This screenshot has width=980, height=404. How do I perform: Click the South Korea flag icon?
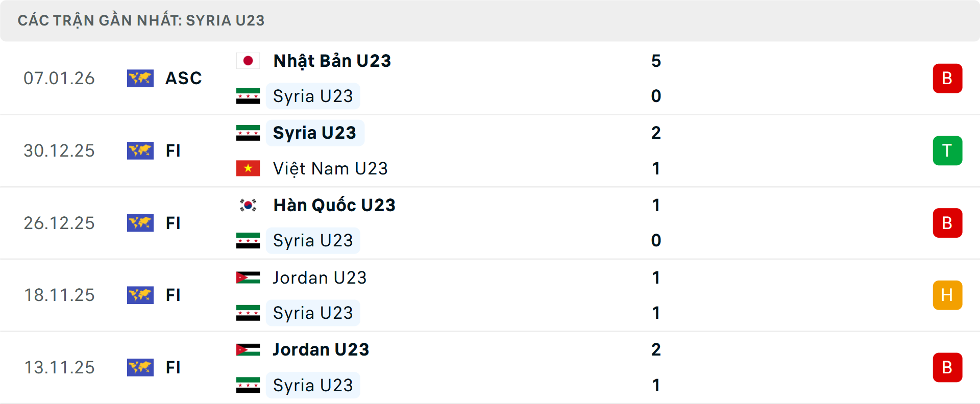(248, 205)
